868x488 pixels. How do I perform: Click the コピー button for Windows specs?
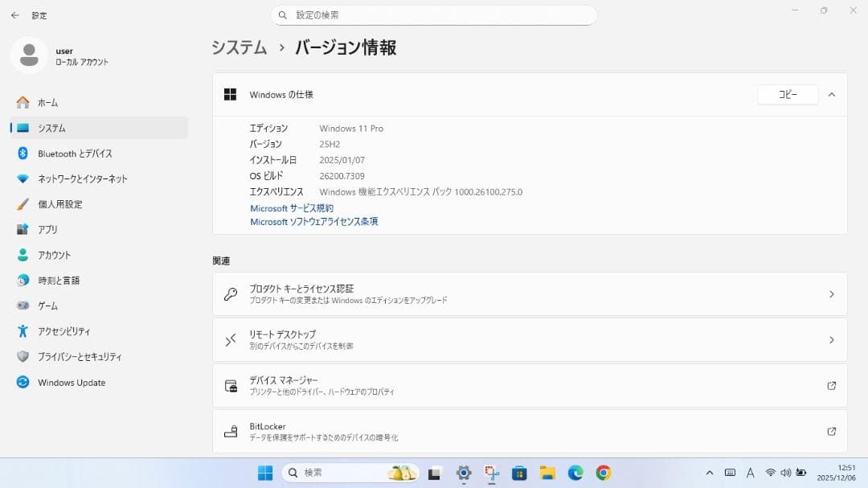tap(787, 94)
